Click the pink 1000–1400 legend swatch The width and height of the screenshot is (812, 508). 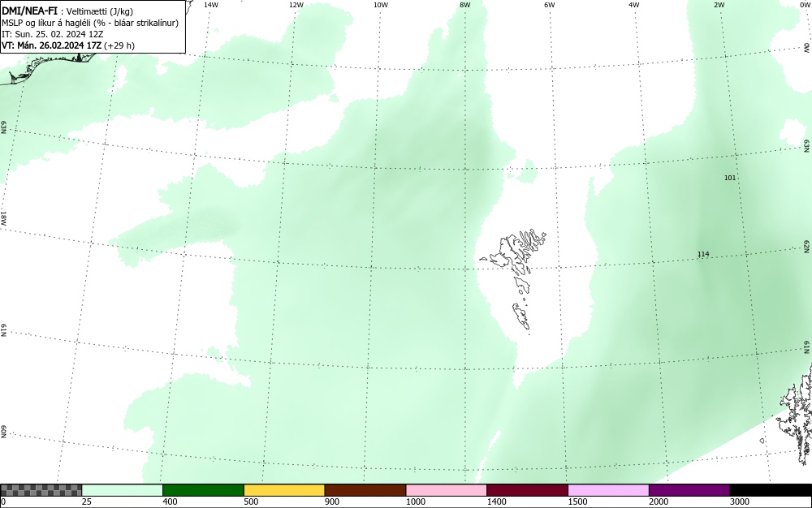[x=447, y=490]
